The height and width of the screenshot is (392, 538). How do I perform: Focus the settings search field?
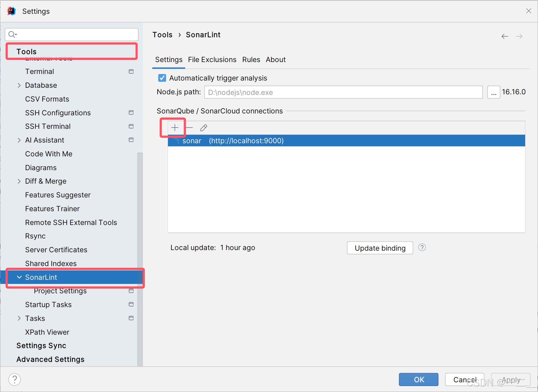coord(71,34)
